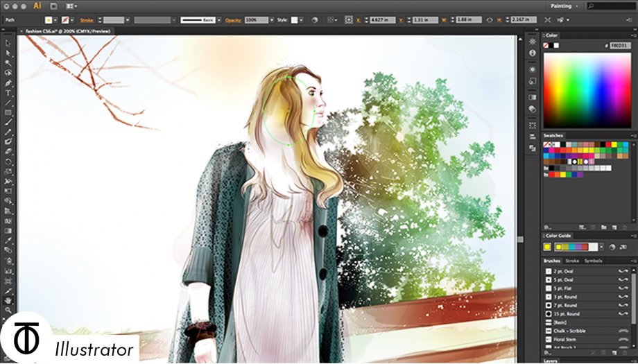Select the Chalk - Scribble brush
The image size is (638, 364).
[x=588, y=331]
